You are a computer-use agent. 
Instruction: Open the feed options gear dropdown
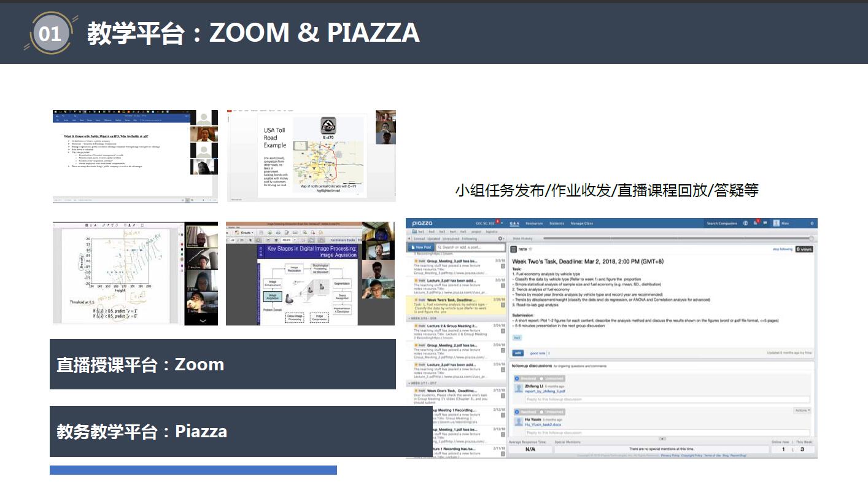pyautogui.click(x=501, y=238)
